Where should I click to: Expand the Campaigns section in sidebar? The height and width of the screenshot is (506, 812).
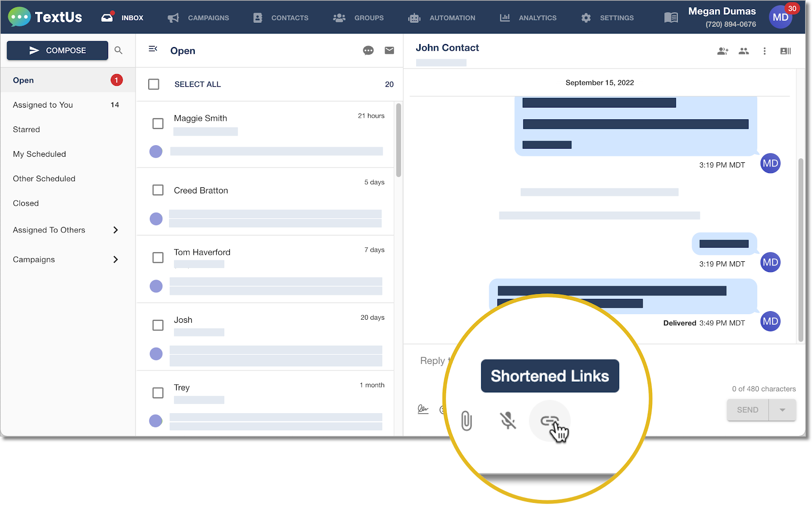click(x=116, y=259)
